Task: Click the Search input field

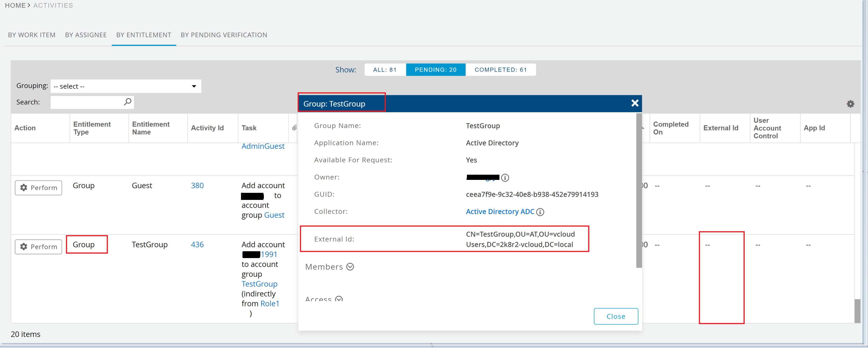Action: click(87, 102)
